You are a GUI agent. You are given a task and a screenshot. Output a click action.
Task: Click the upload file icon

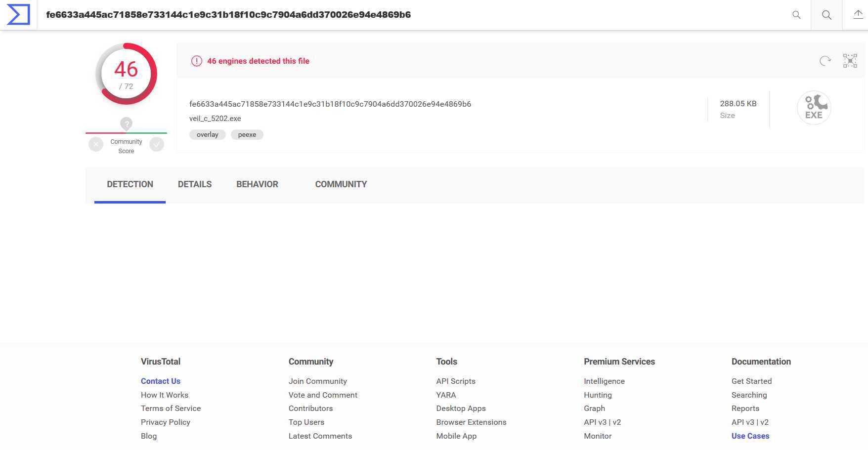coord(858,15)
